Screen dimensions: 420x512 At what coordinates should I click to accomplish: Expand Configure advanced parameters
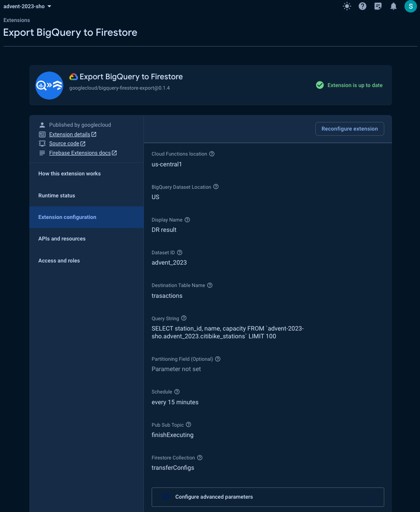point(268,497)
